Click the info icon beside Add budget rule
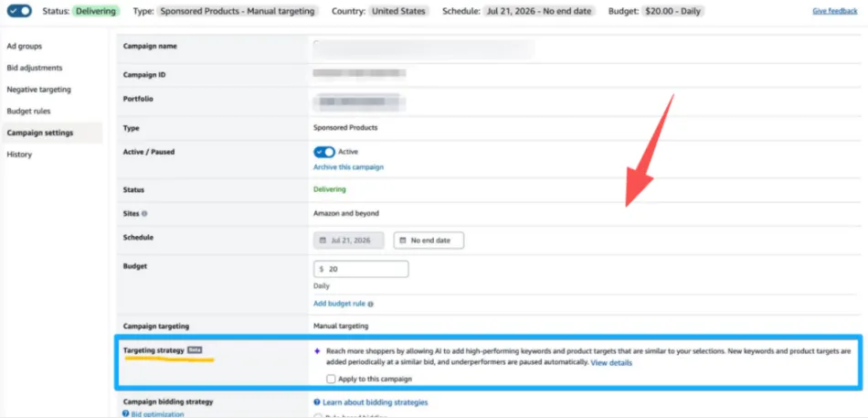 click(370, 305)
